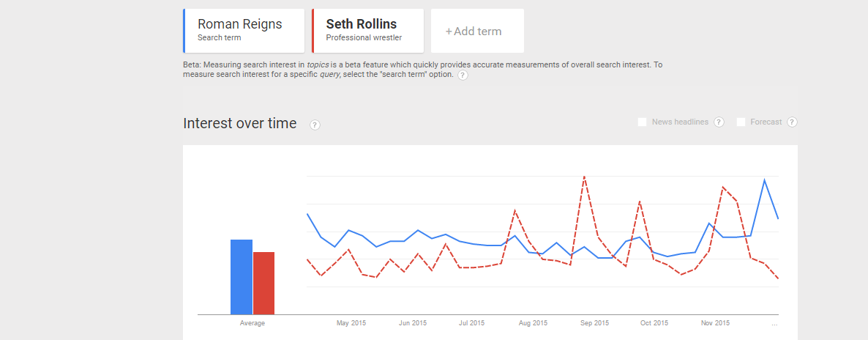Enable the Forecast checkbox
This screenshot has width=868, height=340.
(741, 122)
